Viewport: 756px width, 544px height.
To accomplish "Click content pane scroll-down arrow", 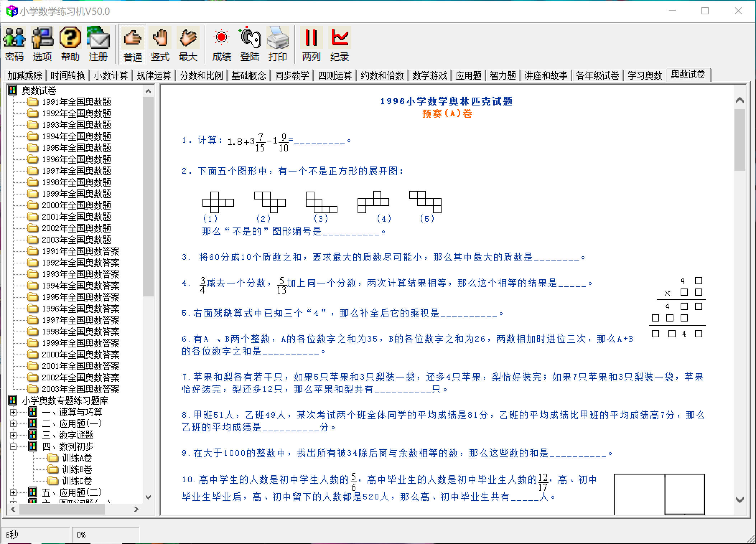I will [x=740, y=500].
